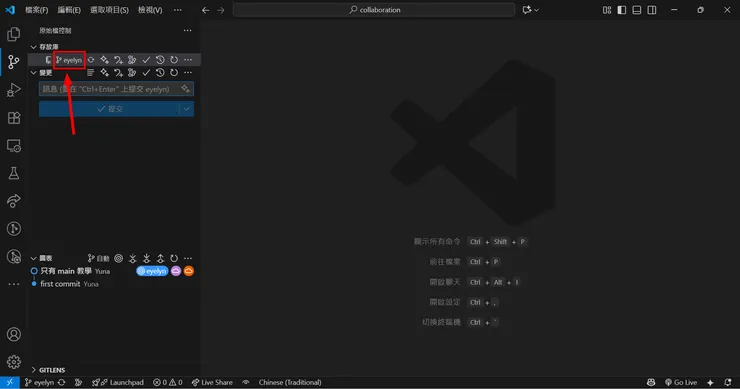Open the Edit menu
The image size is (740, 389).
[69, 10]
